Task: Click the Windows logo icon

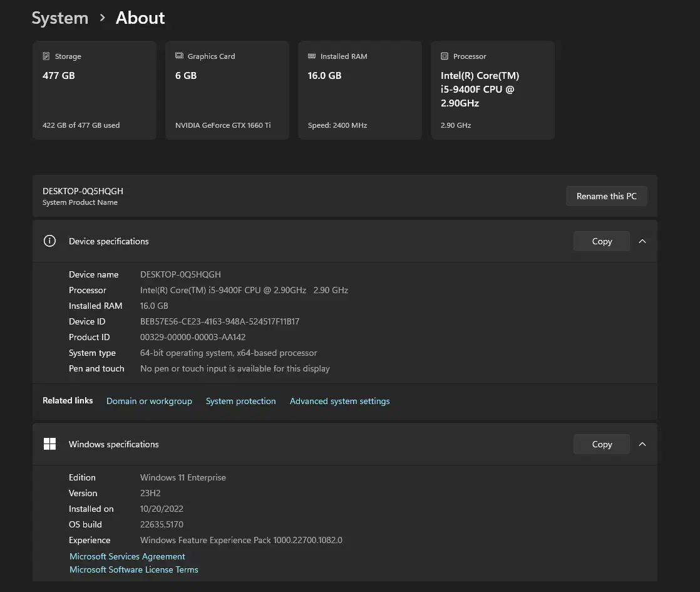Action: pos(49,444)
